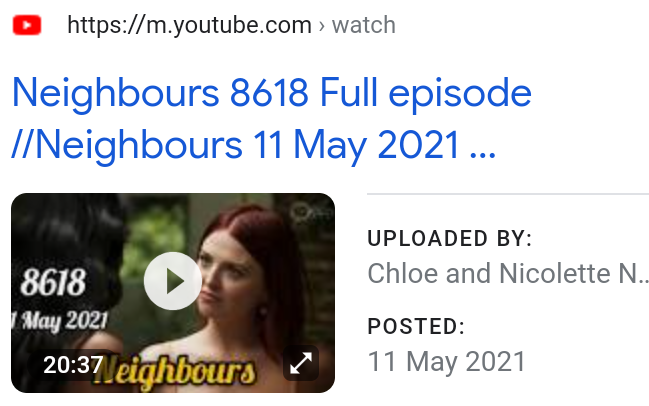Play the Neighbours 8618 video preview
This screenshot has height=406, width=649.
(173, 281)
